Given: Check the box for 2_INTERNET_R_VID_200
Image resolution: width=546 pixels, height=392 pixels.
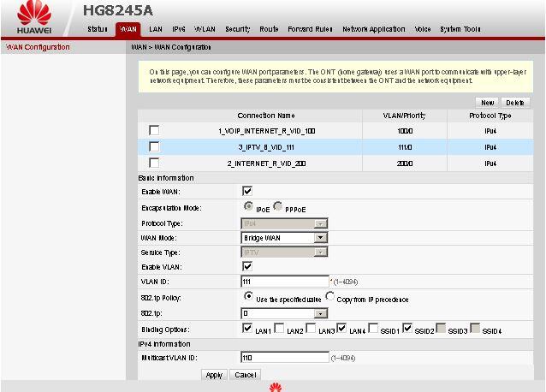Looking at the screenshot, I should pyautogui.click(x=154, y=163).
